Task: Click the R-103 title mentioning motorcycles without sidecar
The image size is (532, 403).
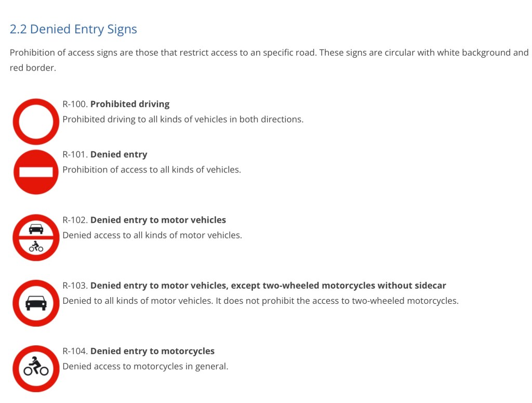Action: (268, 285)
